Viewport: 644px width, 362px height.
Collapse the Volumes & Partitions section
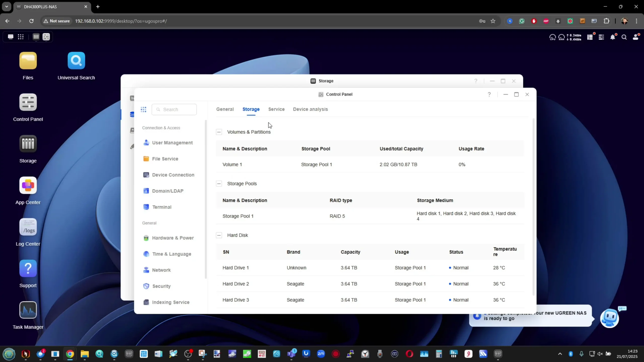coord(219,132)
